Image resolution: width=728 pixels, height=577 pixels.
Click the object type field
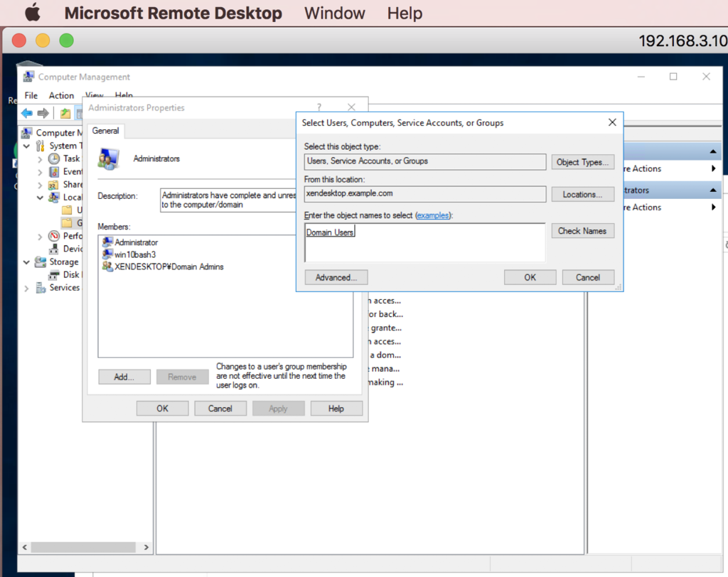(425, 161)
